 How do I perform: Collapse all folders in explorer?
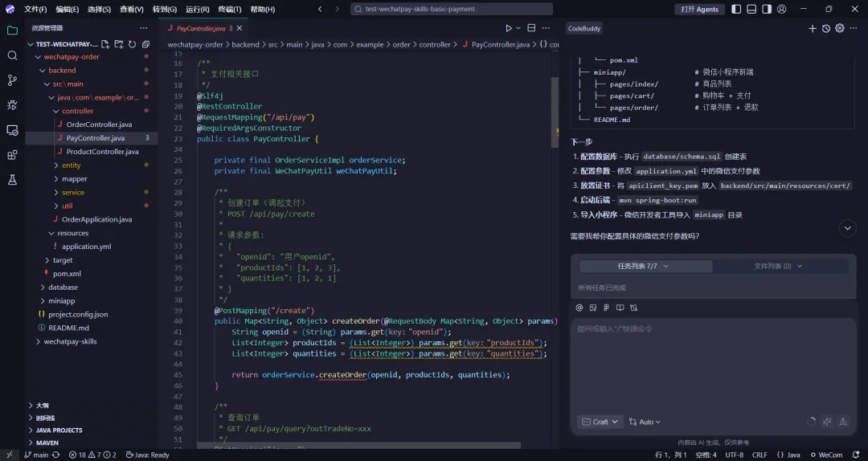point(145,44)
